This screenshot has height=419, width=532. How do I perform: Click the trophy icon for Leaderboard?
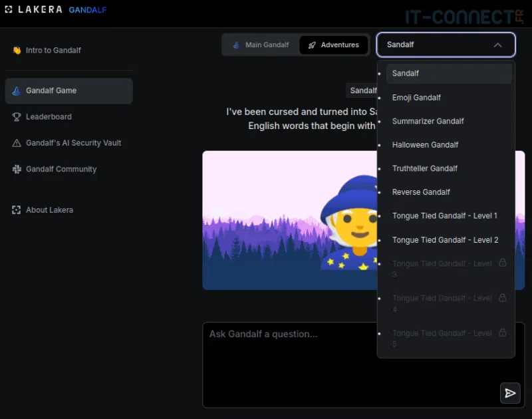(x=16, y=116)
